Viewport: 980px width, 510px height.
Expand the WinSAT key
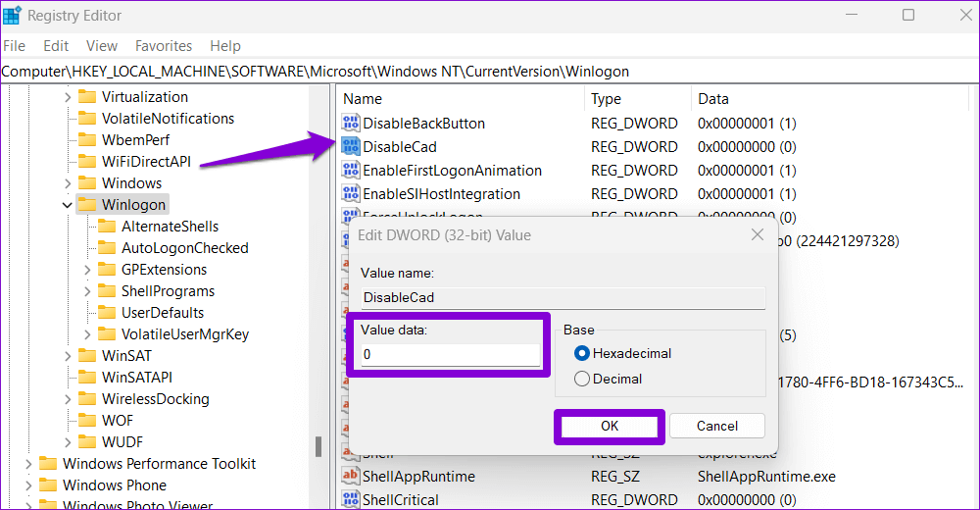point(68,356)
